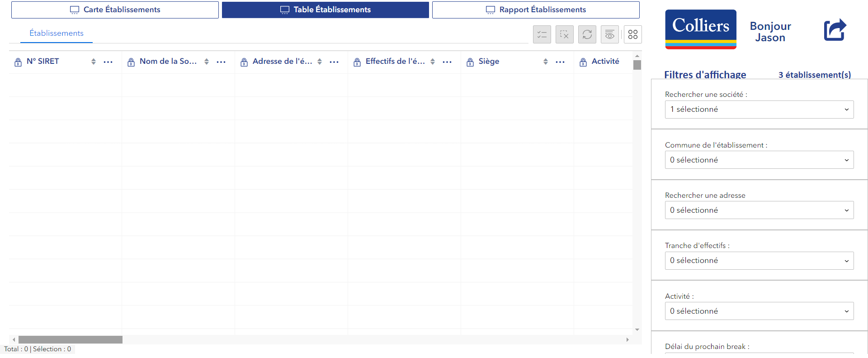Click the Adresse de l'é... header text

point(283,61)
